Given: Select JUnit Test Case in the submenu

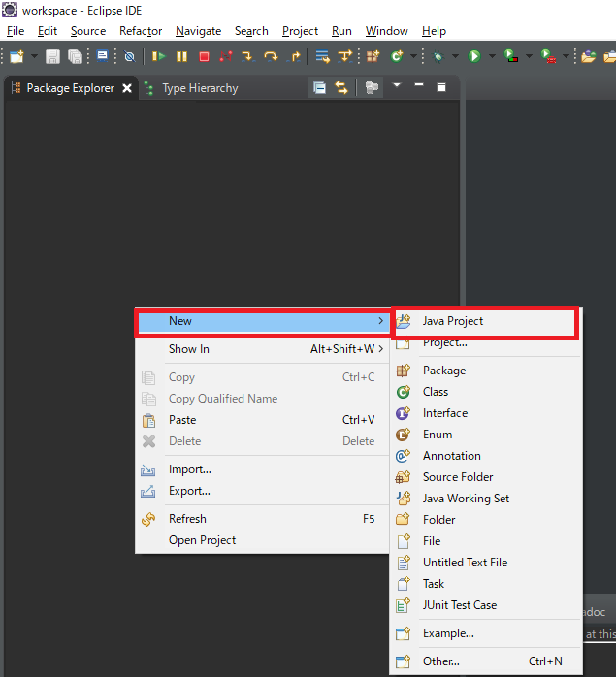Looking at the screenshot, I should pos(486,605).
